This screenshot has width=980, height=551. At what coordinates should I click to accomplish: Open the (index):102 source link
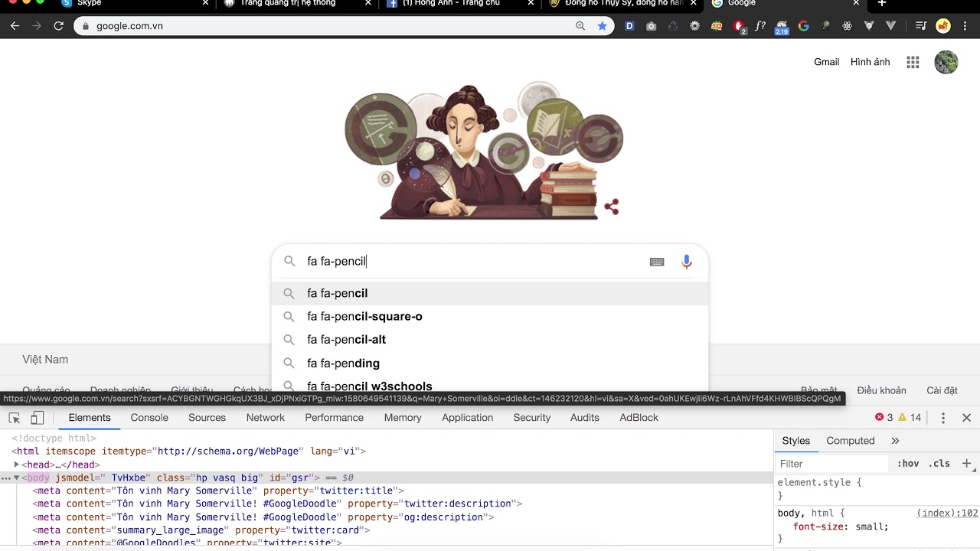(947, 514)
